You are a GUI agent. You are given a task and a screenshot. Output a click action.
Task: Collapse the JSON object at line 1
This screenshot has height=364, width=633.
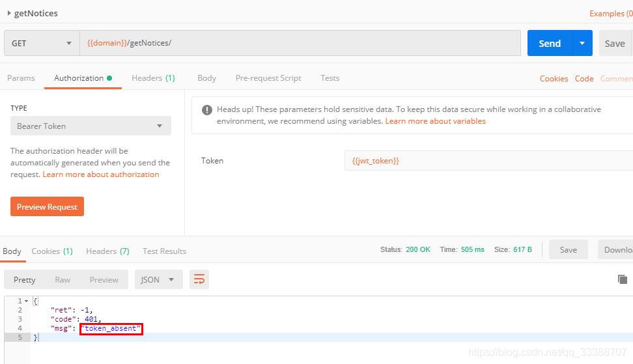pyautogui.click(x=26, y=301)
